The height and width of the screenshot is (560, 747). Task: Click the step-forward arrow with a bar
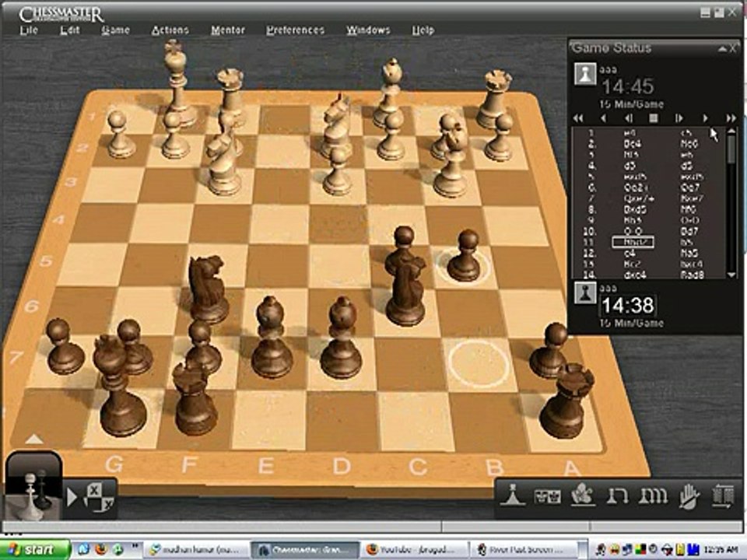[679, 118]
